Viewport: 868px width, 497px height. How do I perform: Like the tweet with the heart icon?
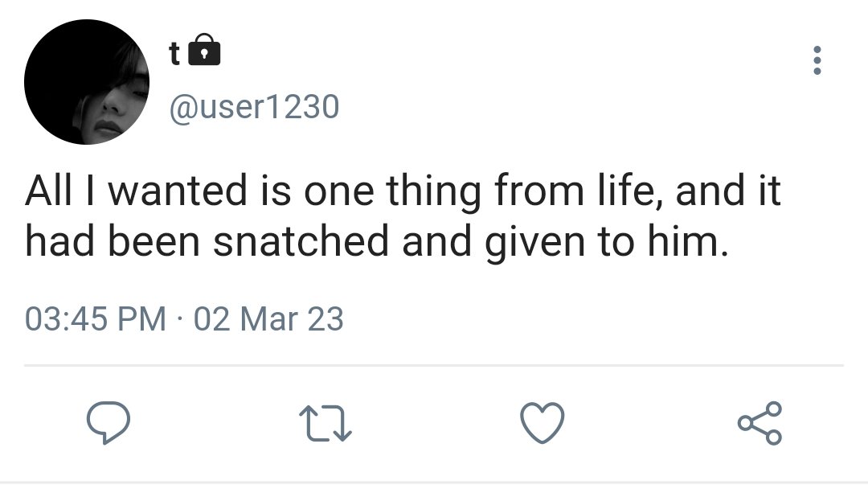click(542, 423)
